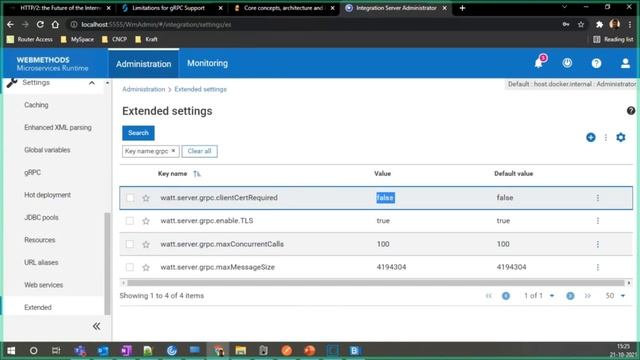
Task: Go to first page of results
Action: [489, 296]
